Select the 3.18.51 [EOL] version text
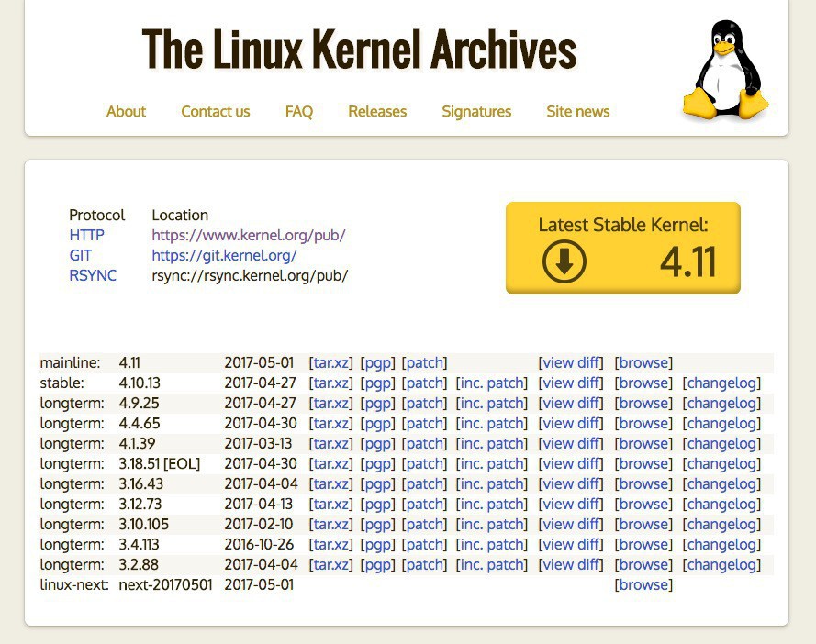Screen dimensions: 816x644 [x=159, y=463]
